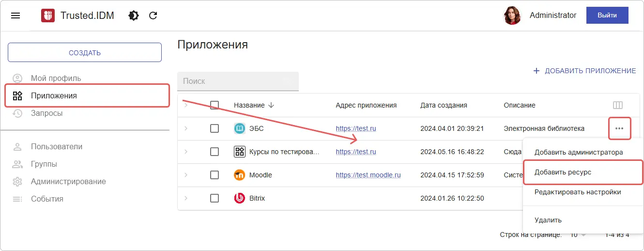The height and width of the screenshot is (251, 644).
Task: Toggle the light/dark theme icon
Action: [133, 16]
